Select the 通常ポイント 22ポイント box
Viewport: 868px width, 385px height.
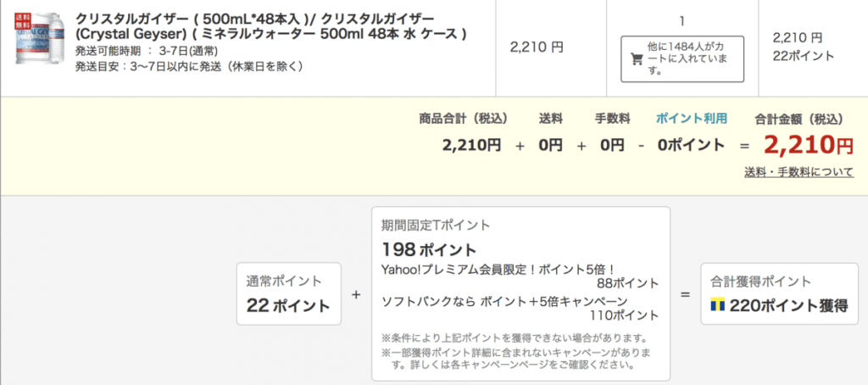point(288,293)
